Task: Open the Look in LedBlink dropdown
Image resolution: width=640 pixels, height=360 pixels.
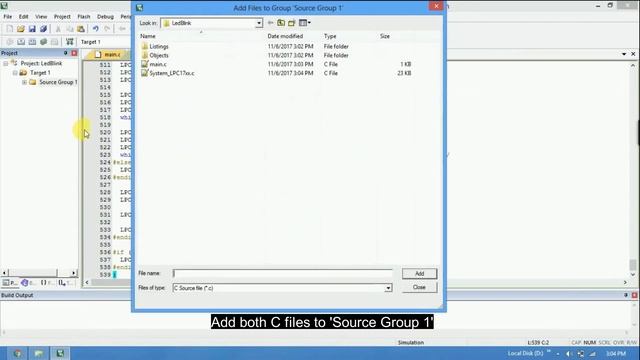Action: pyautogui.click(x=259, y=23)
